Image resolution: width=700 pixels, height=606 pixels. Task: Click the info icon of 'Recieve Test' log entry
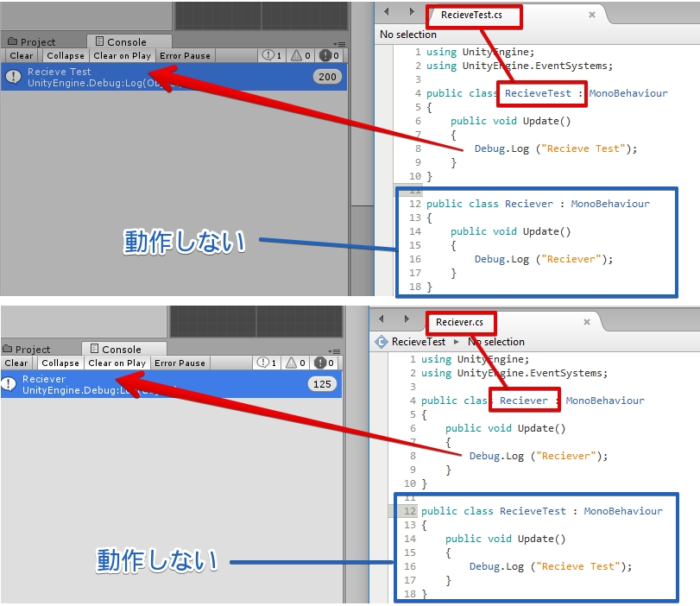tap(14, 77)
